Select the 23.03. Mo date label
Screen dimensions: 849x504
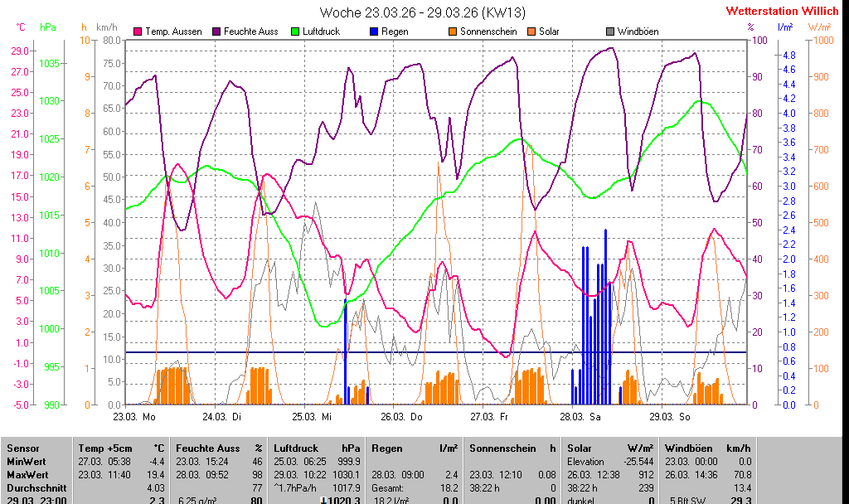[x=134, y=416]
